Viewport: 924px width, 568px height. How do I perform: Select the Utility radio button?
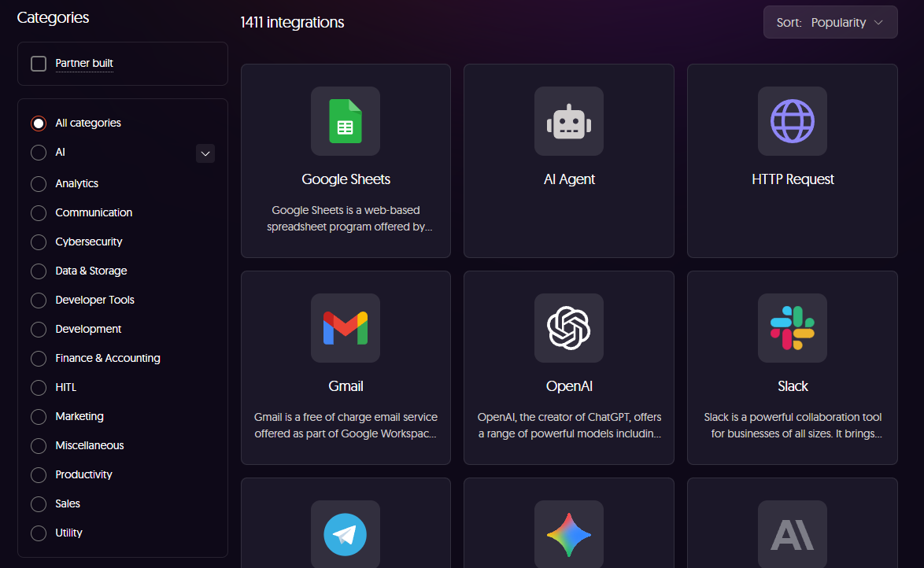(x=39, y=533)
